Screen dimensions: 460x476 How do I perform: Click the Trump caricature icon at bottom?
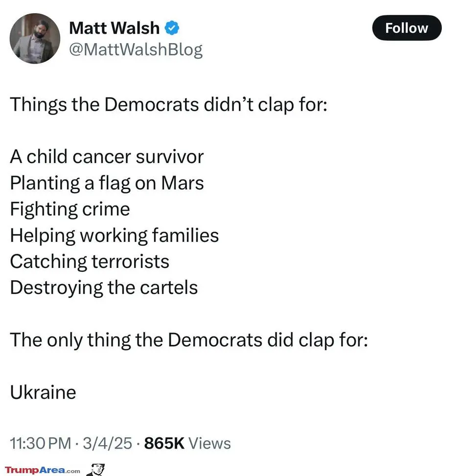point(96,469)
